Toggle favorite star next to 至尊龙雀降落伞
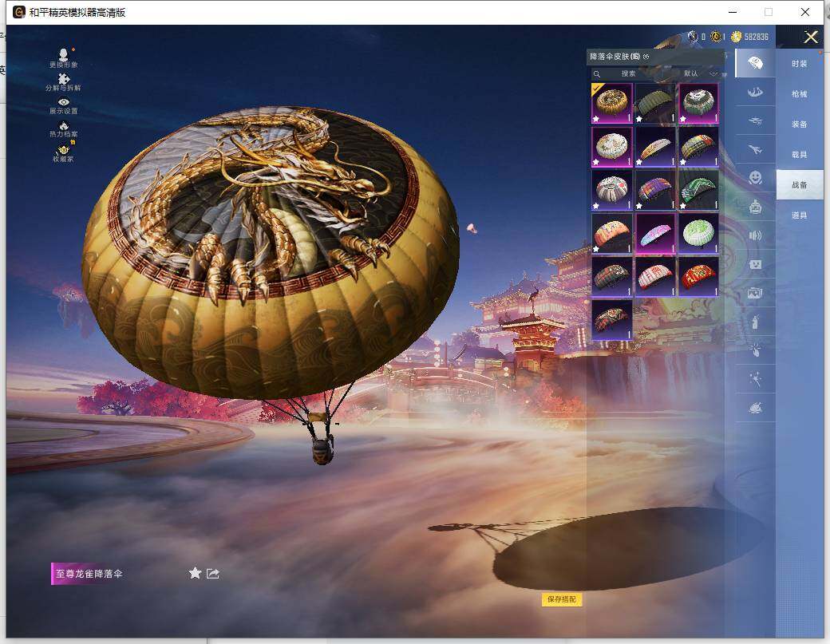Screen dimensions: 830x644 195,573
